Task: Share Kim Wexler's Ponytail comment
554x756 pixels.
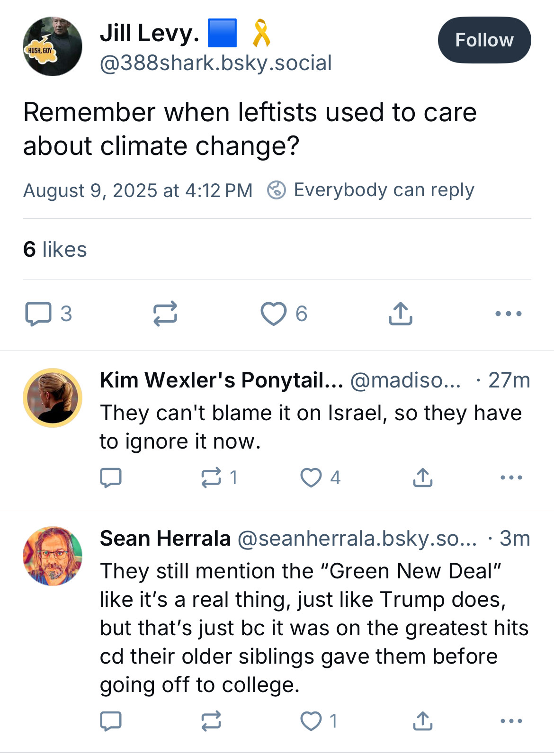Action: pos(423,477)
